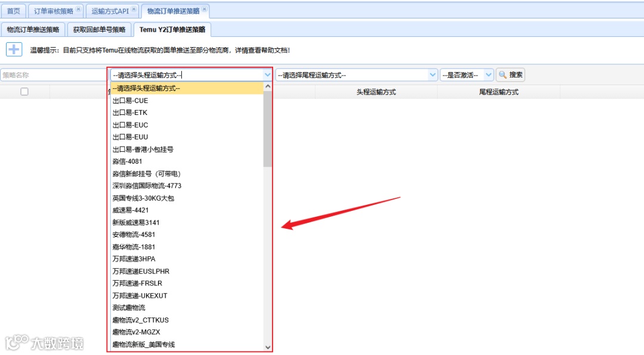Screen dimensions: 644x355
Task: Click the 尾程运输方式 column header
Action: tap(499, 92)
